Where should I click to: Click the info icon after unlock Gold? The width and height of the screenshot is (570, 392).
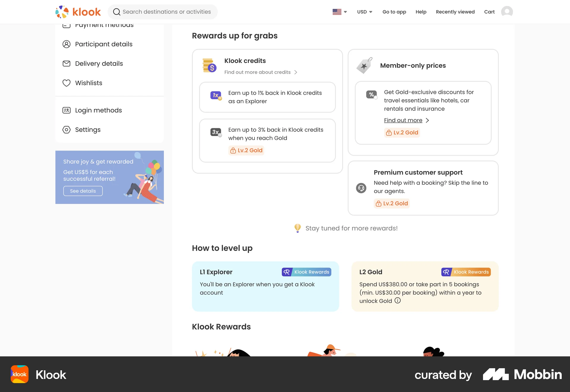[x=398, y=301]
